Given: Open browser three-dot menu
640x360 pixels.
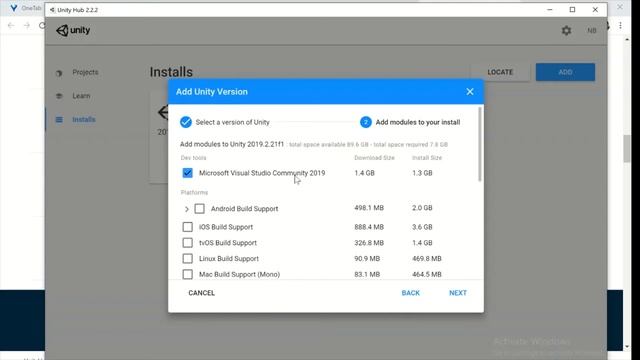Looking at the screenshot, I should (620, 26).
